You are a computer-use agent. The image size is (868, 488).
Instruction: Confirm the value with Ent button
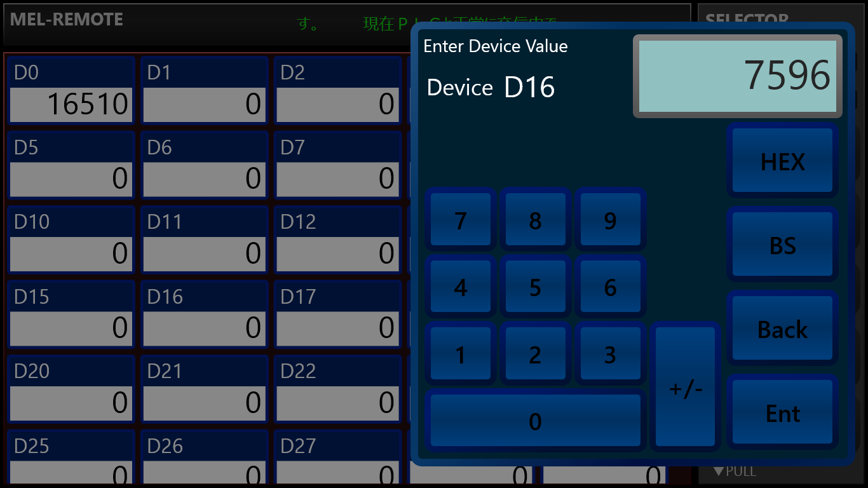pyautogui.click(x=783, y=413)
